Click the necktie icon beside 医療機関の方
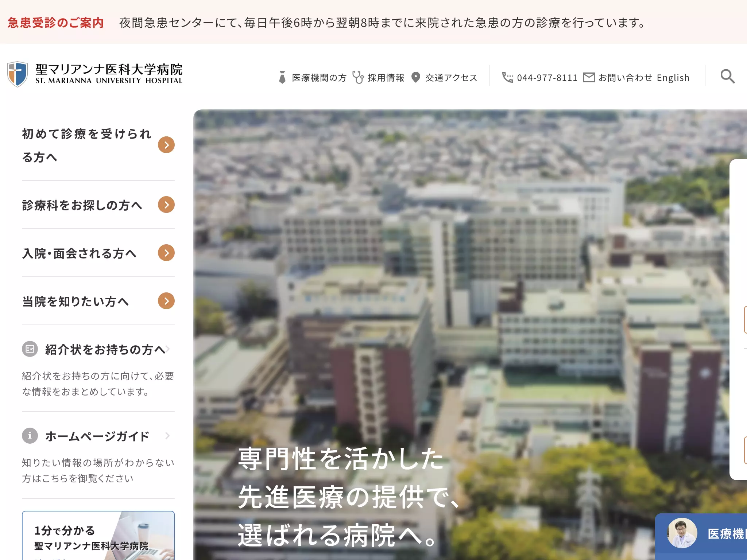The width and height of the screenshot is (747, 560). (282, 77)
